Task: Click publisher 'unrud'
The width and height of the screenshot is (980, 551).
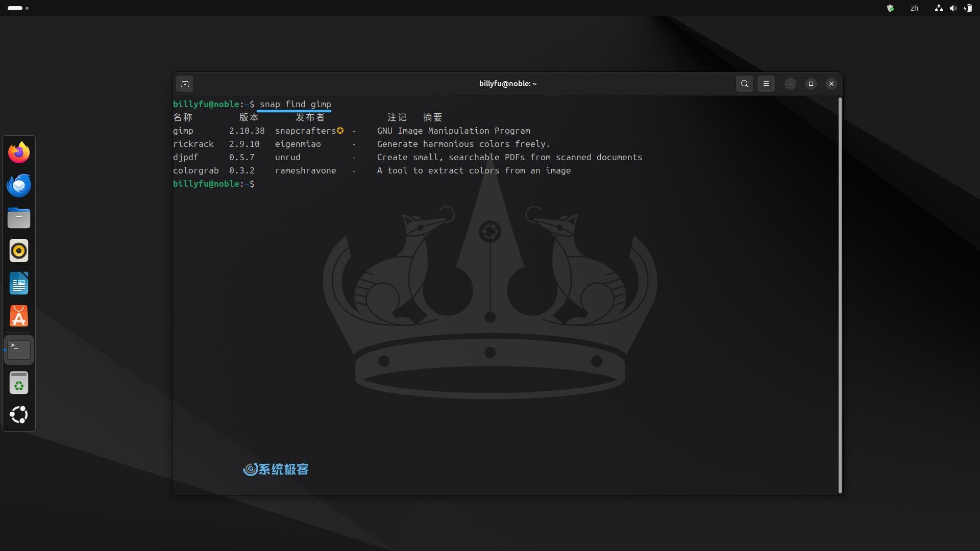Action: [287, 157]
